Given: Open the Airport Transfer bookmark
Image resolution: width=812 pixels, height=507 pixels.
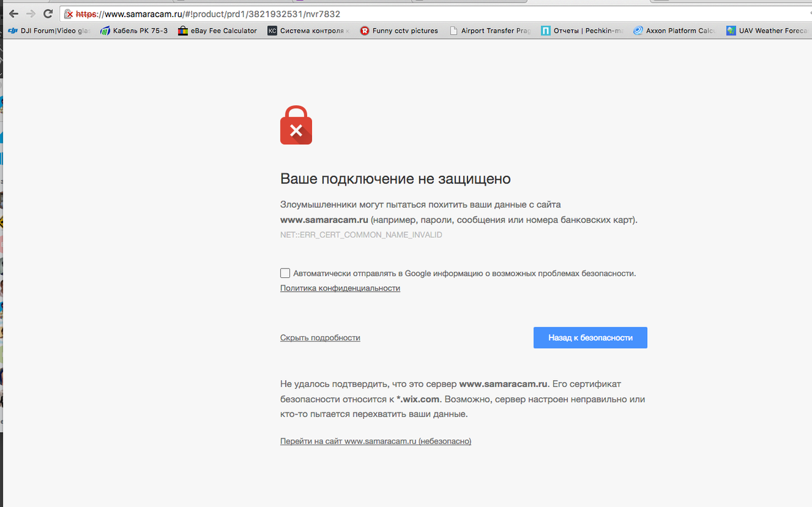Looking at the screenshot, I should point(490,30).
